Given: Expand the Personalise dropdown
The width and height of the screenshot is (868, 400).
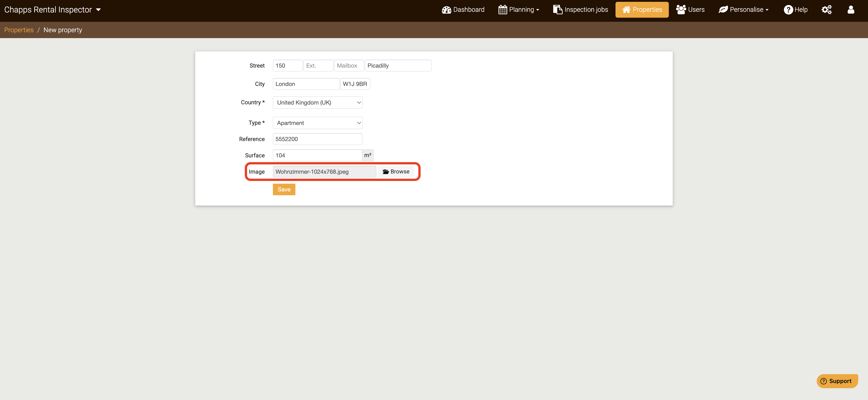Looking at the screenshot, I should click(744, 10).
